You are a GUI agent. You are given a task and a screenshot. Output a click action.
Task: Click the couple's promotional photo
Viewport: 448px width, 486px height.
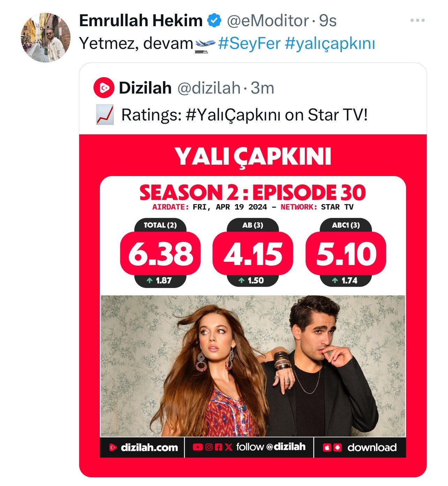pos(253,366)
